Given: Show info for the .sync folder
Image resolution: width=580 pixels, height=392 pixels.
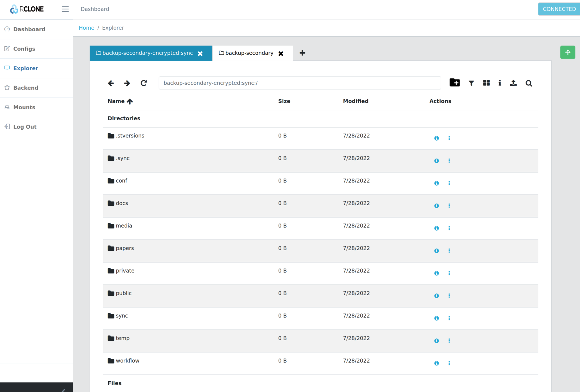Looking at the screenshot, I should coord(437,161).
